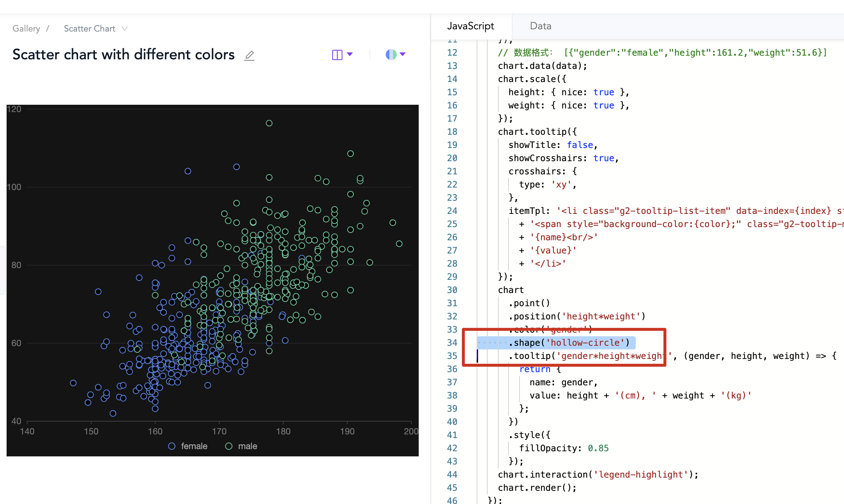This screenshot has height=504, width=844.
Task: Expand the theme dropdown arrow
Action: click(x=403, y=54)
